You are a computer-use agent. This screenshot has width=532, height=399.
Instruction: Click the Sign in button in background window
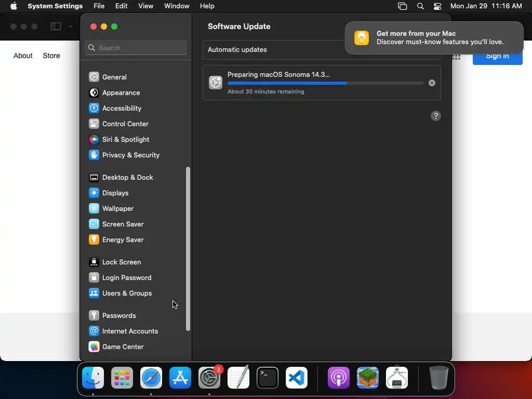[x=497, y=58]
